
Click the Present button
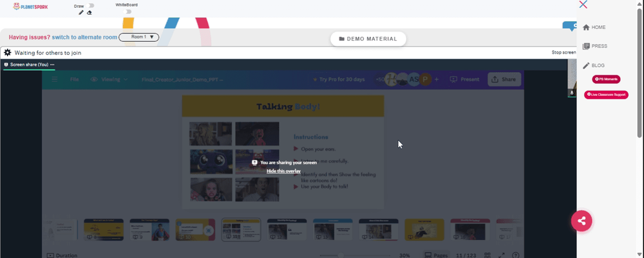pyautogui.click(x=464, y=79)
